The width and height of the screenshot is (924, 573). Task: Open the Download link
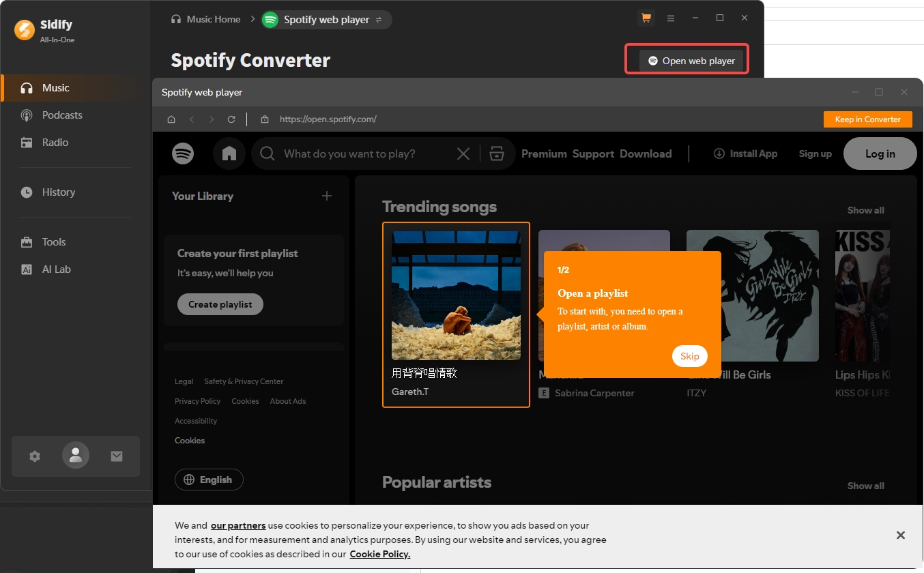646,154
